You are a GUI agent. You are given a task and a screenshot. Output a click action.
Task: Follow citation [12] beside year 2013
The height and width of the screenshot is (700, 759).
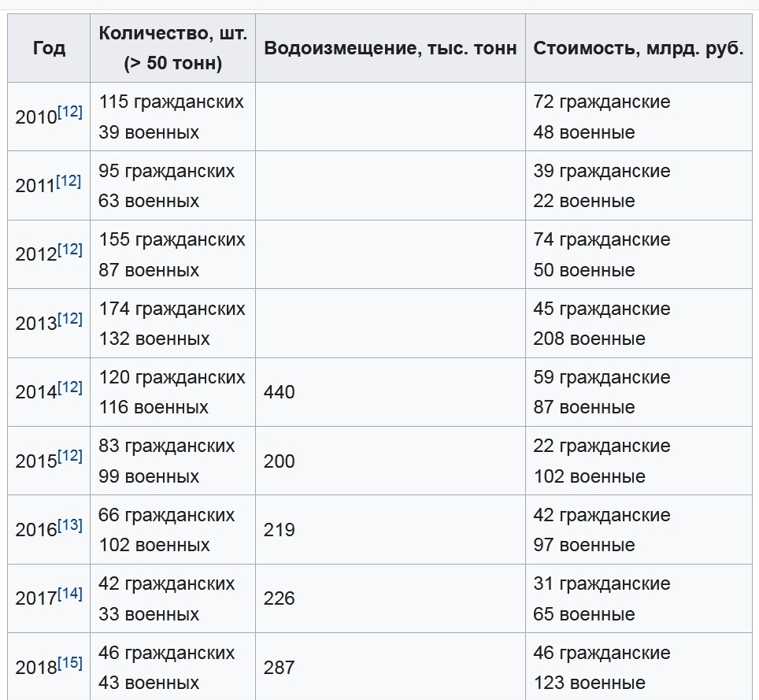[x=70, y=319]
